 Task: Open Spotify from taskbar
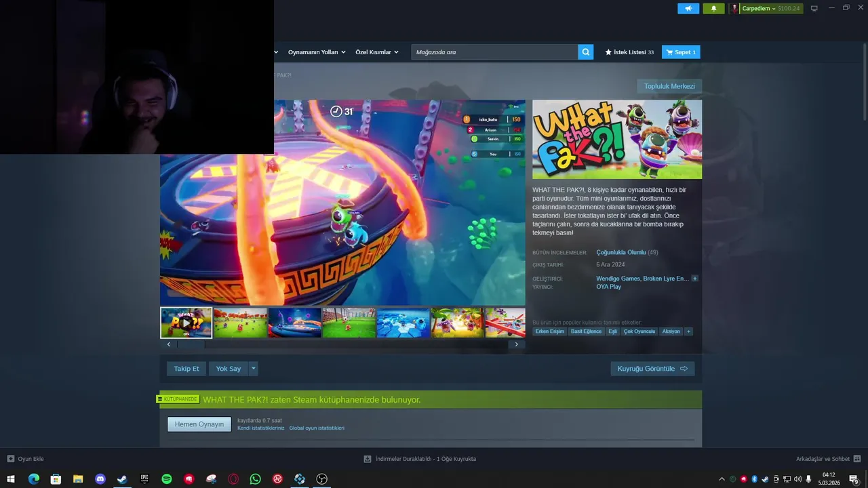[x=167, y=479]
